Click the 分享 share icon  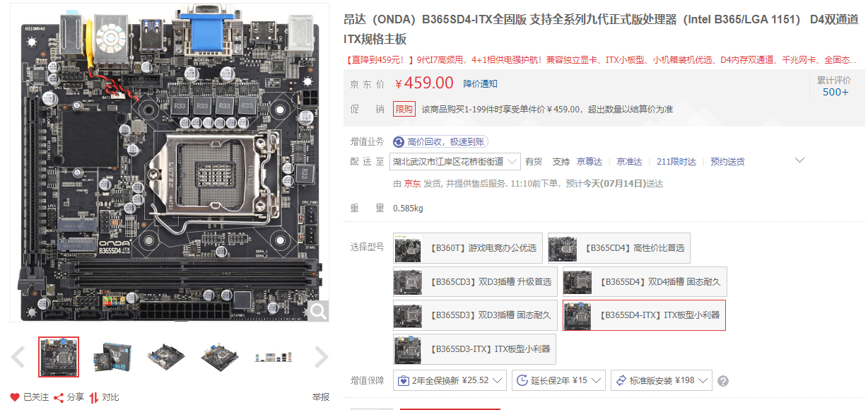tap(59, 397)
